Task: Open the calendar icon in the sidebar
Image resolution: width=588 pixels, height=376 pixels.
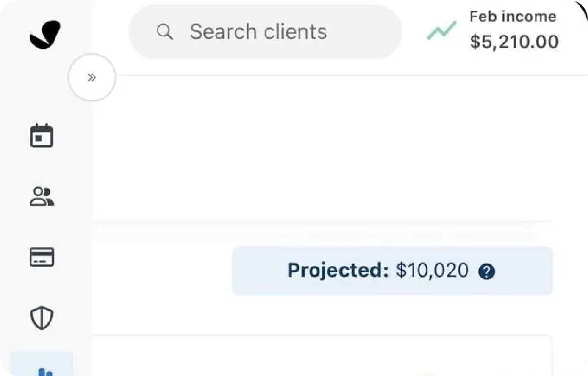Action: click(42, 136)
